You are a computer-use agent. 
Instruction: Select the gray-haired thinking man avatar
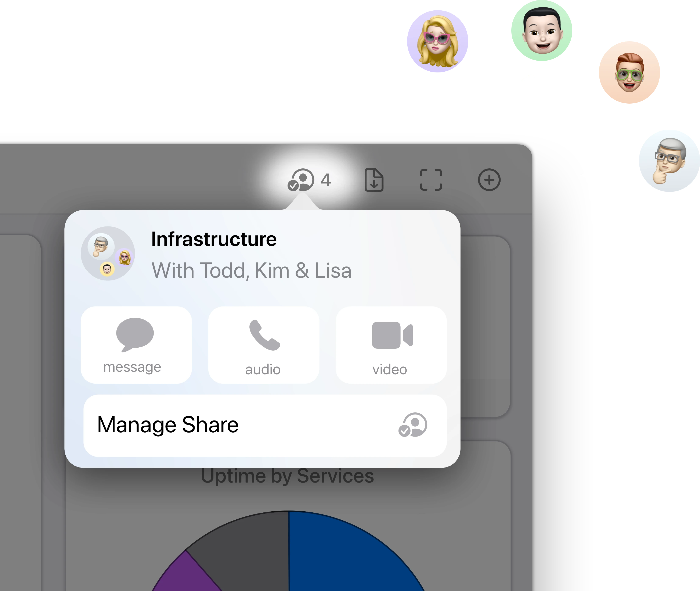(670, 161)
